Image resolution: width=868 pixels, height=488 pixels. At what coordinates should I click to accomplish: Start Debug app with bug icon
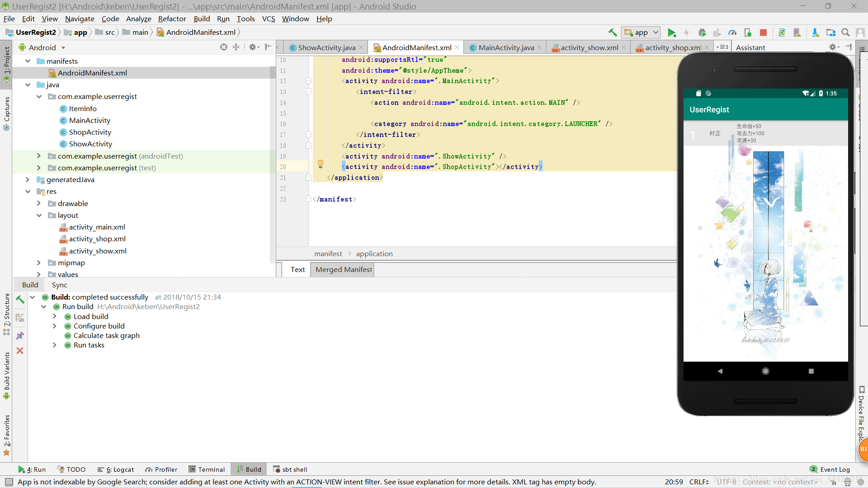[702, 33]
